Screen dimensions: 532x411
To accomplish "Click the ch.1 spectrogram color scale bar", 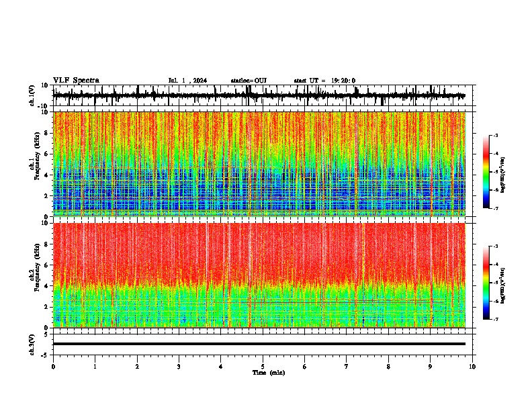I will 486,172.
